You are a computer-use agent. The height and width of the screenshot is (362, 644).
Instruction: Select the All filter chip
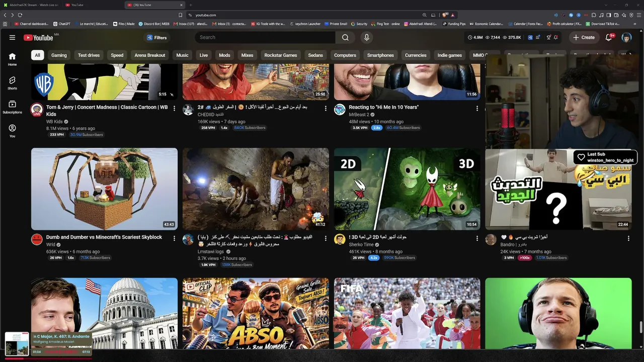click(x=37, y=55)
